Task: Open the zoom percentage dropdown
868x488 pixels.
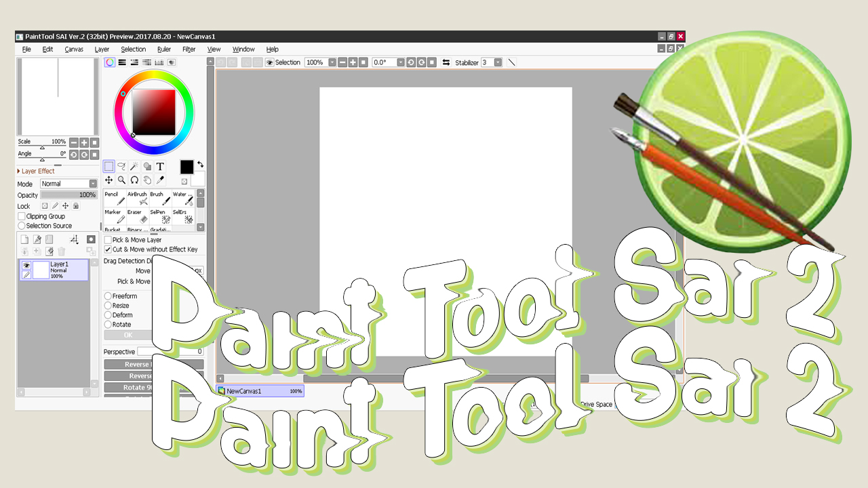Action: (332, 62)
